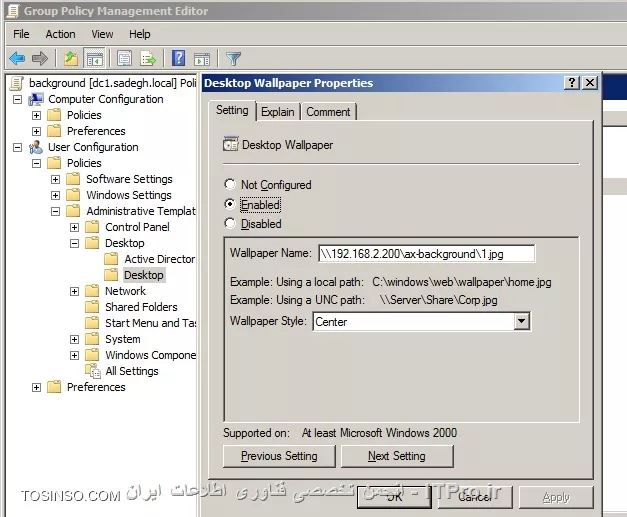The image size is (627, 517).
Task: Toggle Show/Hide Console Tree toolbar icon
Action: pos(94,59)
